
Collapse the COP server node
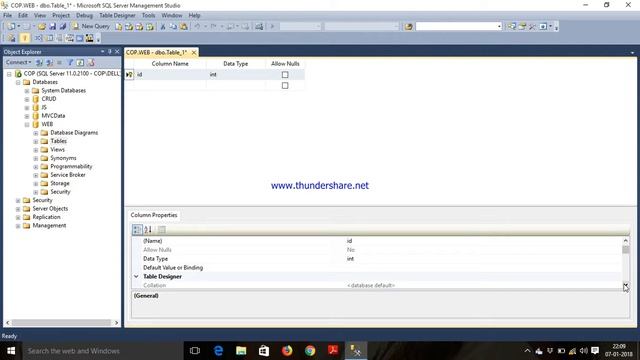9,74
